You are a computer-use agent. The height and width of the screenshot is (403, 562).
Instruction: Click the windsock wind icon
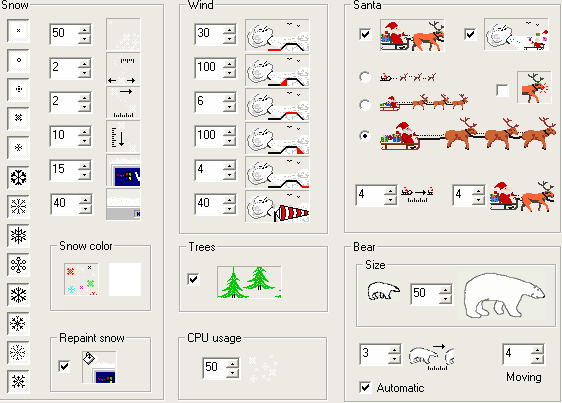[277, 207]
